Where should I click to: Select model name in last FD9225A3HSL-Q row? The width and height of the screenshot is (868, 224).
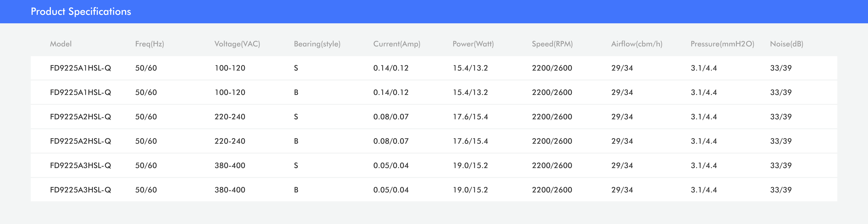[80, 190]
